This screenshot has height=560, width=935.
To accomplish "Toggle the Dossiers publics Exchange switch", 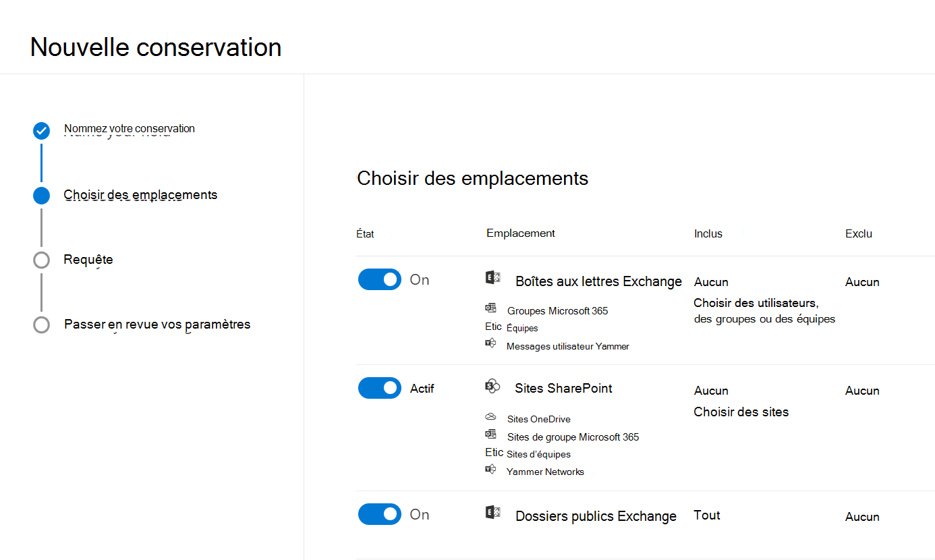I will click(380, 514).
